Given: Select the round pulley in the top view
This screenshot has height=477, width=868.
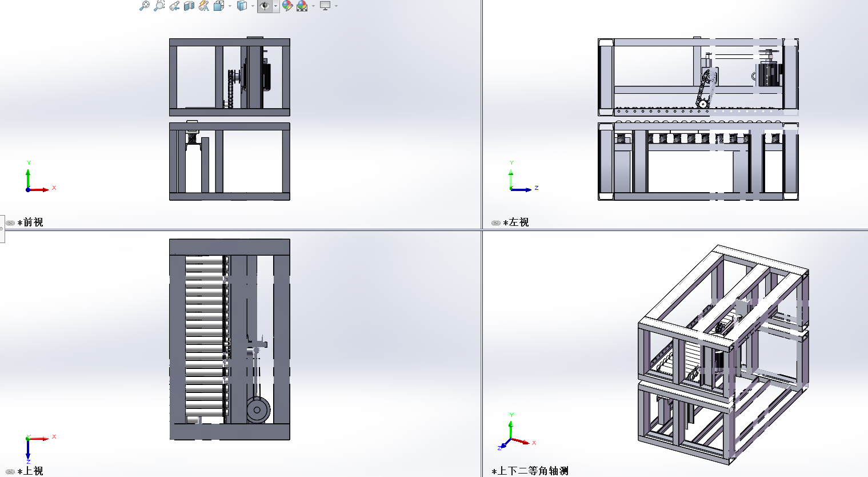Looking at the screenshot, I should (x=258, y=410).
